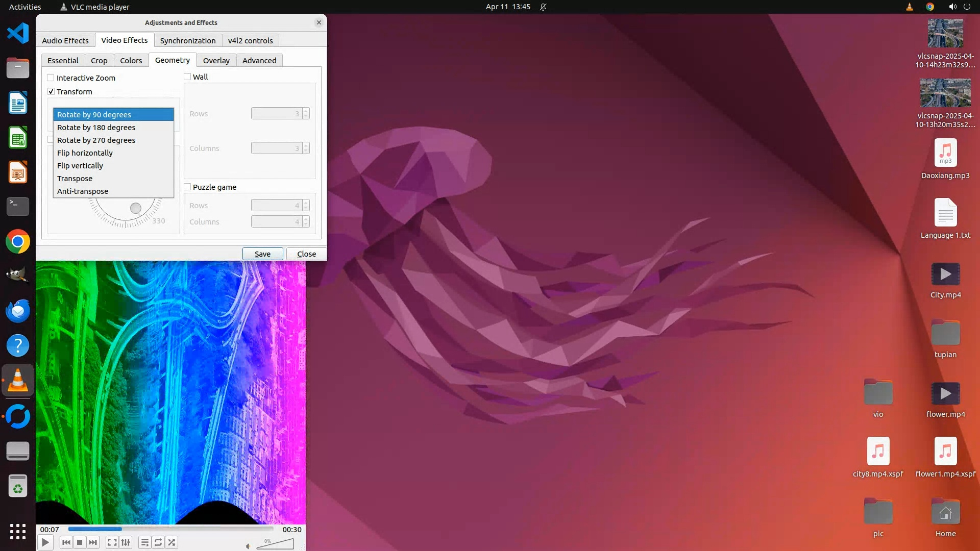Choose Rotate by 180 degrees option

[x=96, y=128]
